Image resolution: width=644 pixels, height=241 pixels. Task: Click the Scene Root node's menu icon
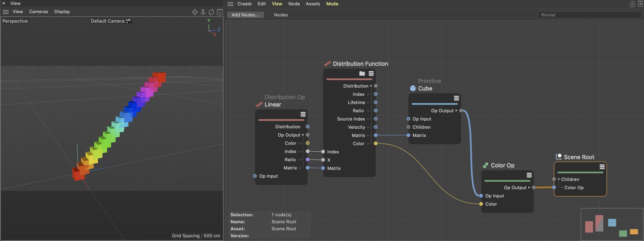602,167
